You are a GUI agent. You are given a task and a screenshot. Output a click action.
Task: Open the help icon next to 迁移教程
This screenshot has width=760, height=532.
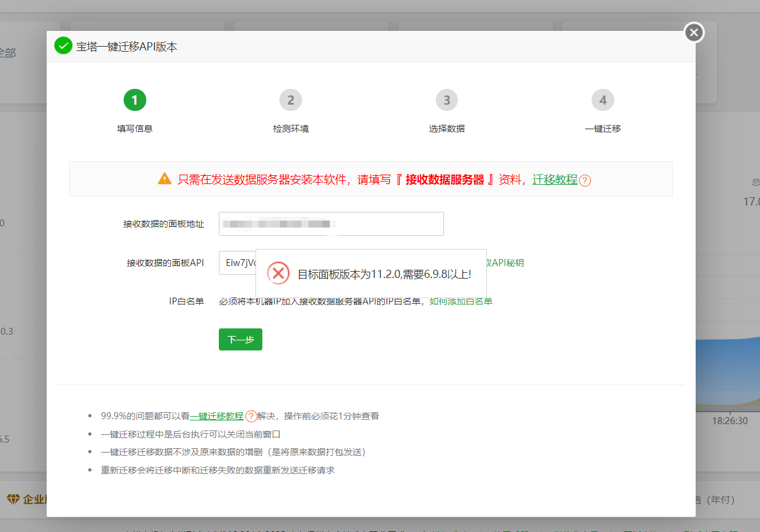pos(585,180)
